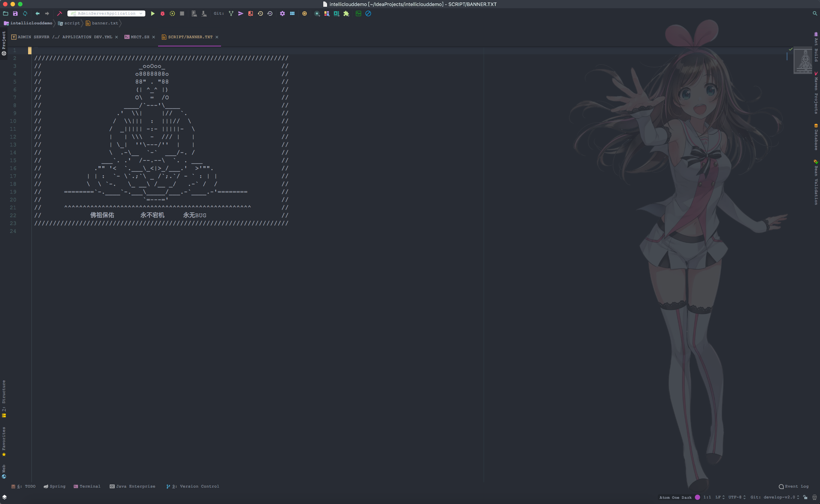Image resolution: width=820 pixels, height=504 pixels.
Task: Open the AdminServerApplication run configuration dropdown
Action: 106,13
